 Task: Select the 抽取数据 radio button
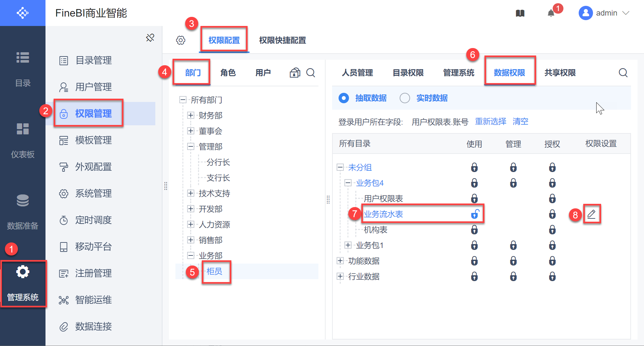pyautogui.click(x=344, y=98)
